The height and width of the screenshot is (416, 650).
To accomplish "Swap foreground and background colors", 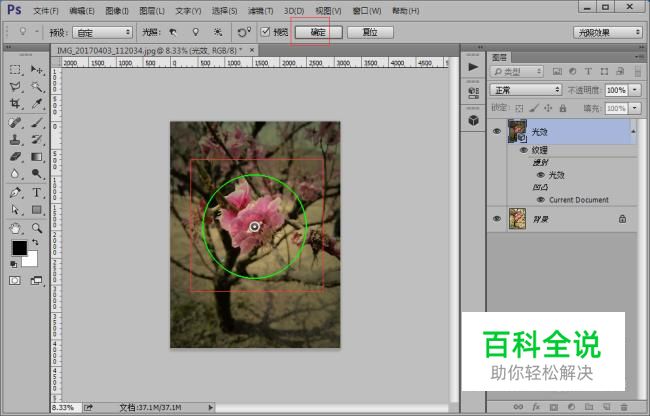I will tap(35, 242).
